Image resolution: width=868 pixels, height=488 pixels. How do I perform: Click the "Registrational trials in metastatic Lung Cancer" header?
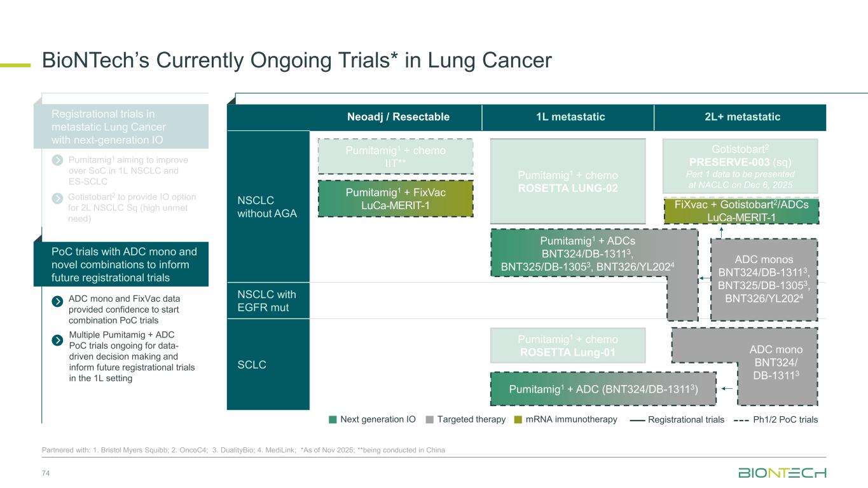[120, 126]
